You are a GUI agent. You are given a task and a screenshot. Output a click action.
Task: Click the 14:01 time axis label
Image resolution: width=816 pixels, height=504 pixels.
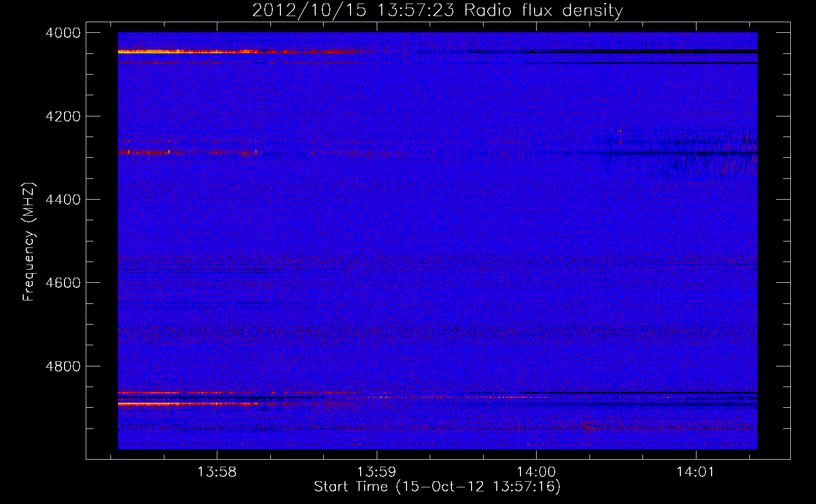coord(696,472)
